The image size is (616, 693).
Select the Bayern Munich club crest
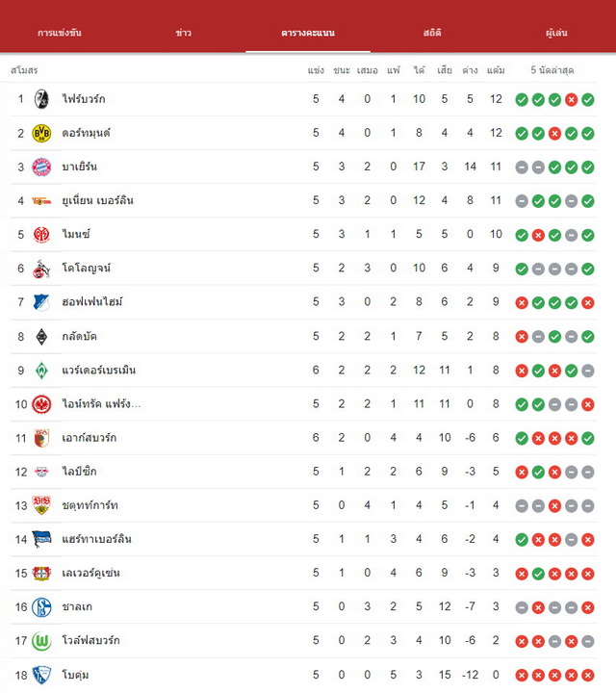point(41,167)
